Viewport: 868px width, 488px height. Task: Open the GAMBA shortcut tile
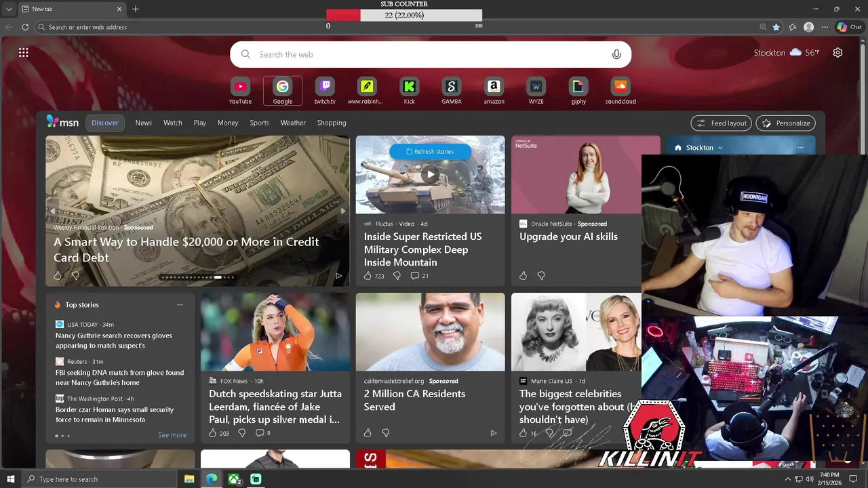pyautogui.click(x=452, y=91)
